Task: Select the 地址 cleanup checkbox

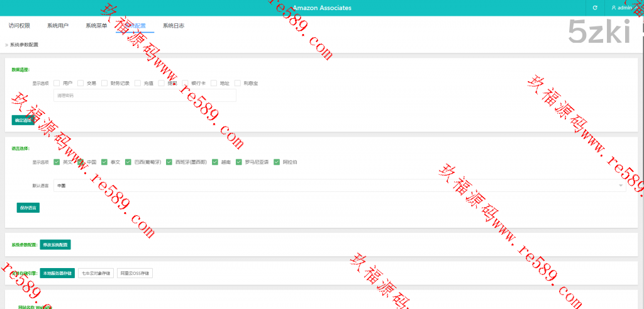Action: (214, 83)
